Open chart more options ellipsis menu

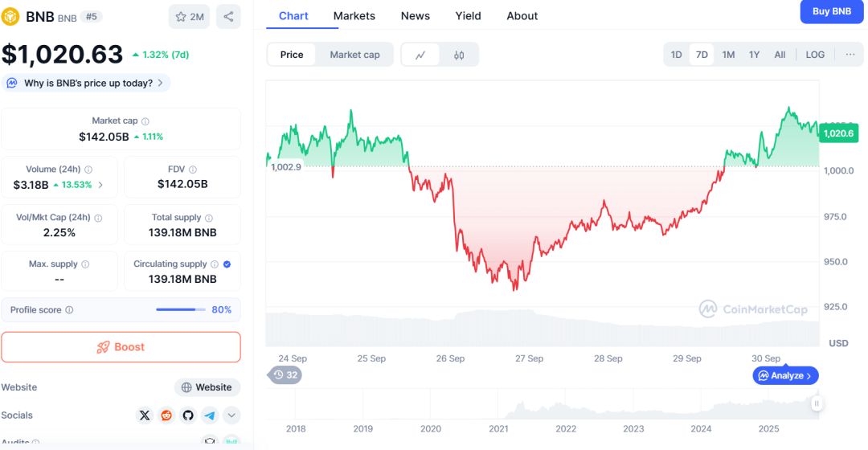click(850, 55)
